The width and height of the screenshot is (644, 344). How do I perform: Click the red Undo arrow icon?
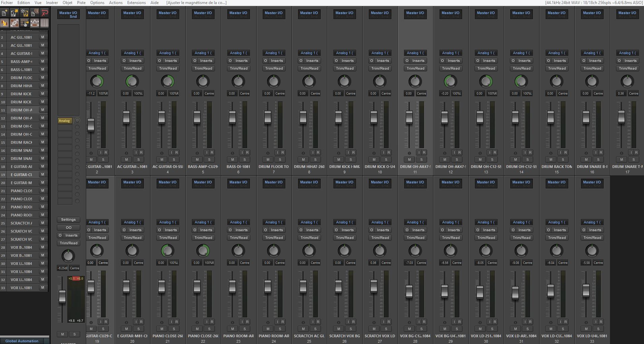click(44, 13)
